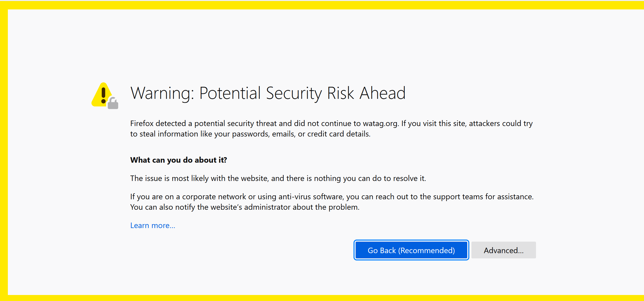The width and height of the screenshot is (644, 301).
Task: Click the 'What can you do about it?' subheading
Action: (x=179, y=160)
